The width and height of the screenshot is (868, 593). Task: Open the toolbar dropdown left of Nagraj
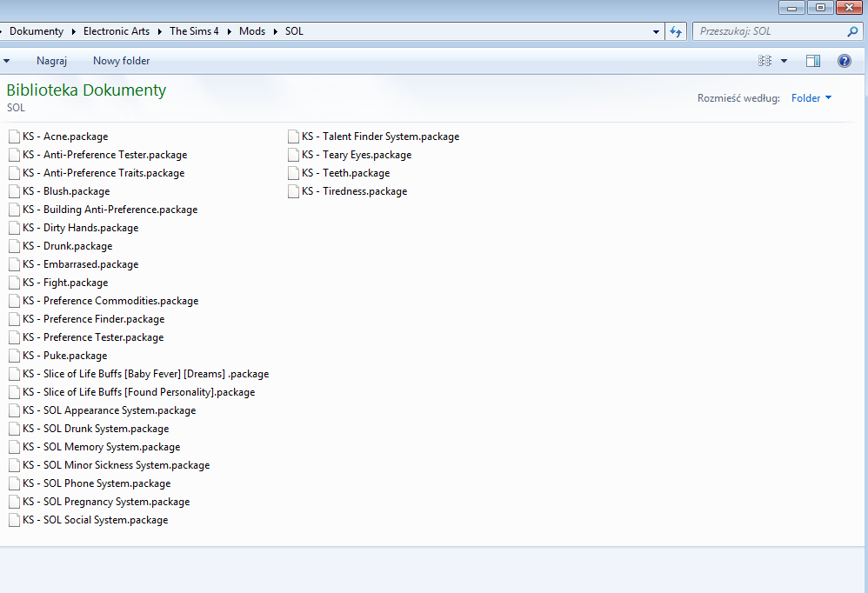tap(7, 61)
